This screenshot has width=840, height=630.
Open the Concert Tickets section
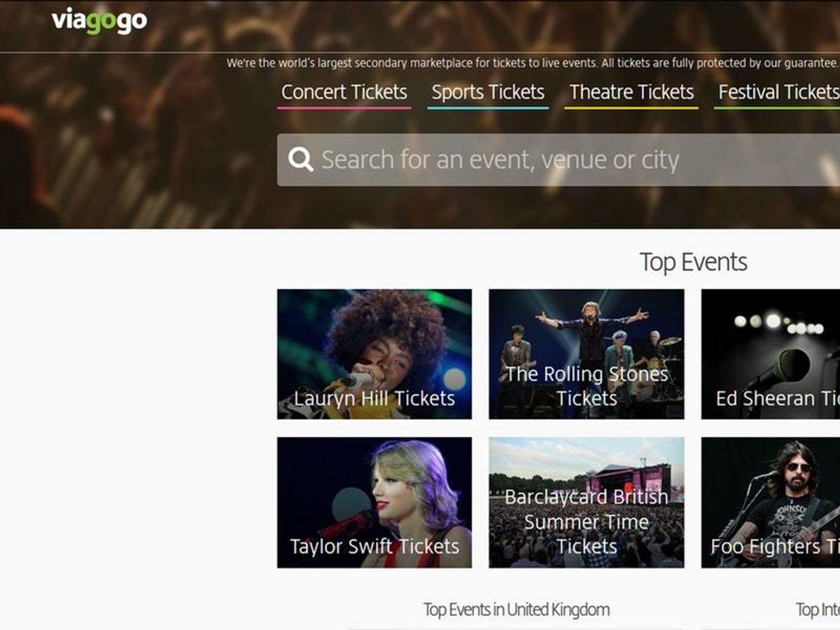click(344, 92)
